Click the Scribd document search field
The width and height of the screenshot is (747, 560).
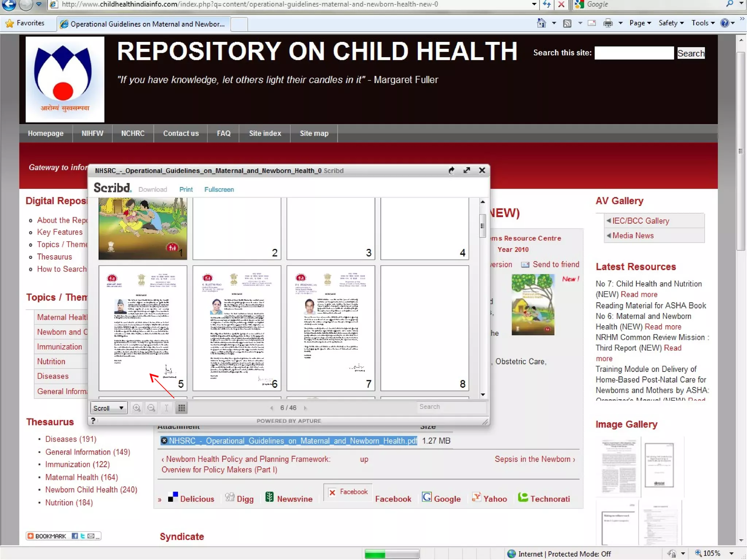(451, 407)
